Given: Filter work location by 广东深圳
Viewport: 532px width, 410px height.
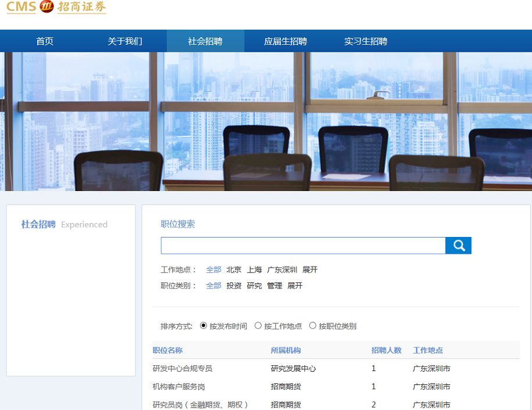Looking at the screenshot, I should tap(282, 269).
